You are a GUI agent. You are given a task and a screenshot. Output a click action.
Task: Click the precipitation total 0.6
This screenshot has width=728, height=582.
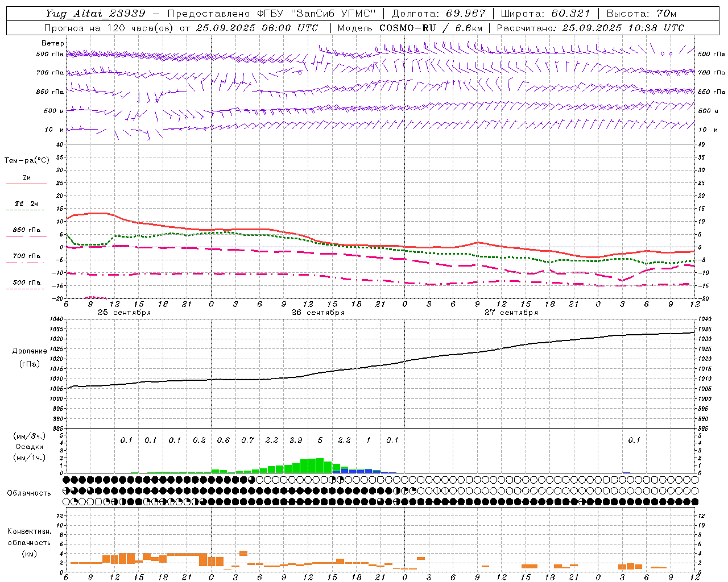coord(223,440)
